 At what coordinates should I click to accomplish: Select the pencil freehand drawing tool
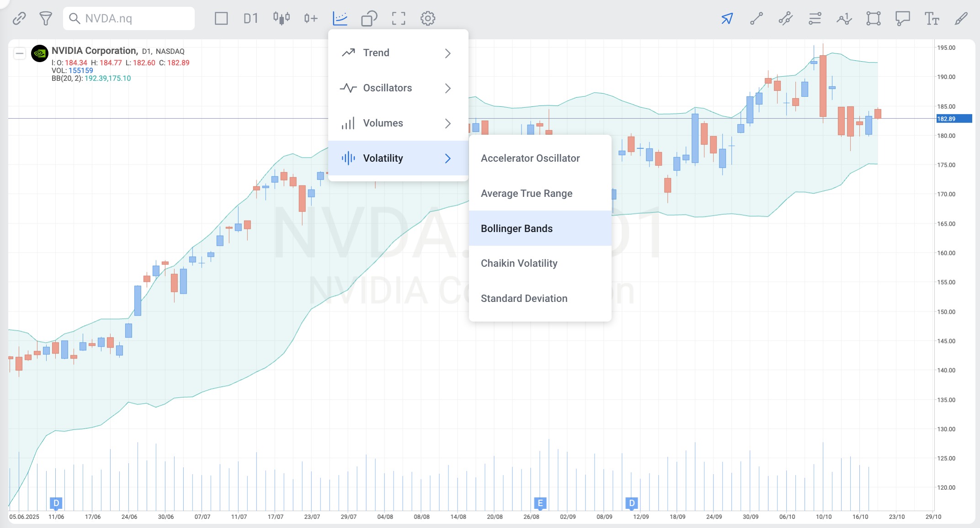[x=961, y=18]
